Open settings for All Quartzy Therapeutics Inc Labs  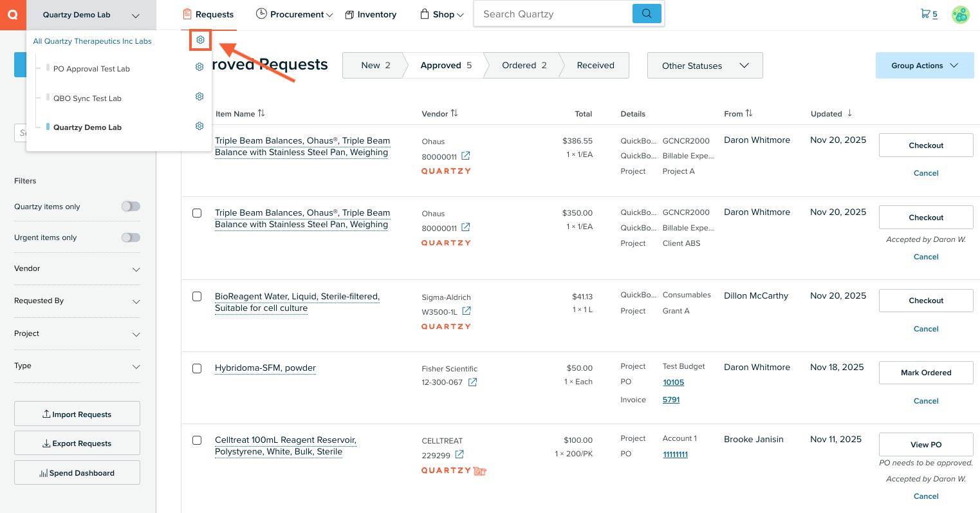[x=200, y=40]
